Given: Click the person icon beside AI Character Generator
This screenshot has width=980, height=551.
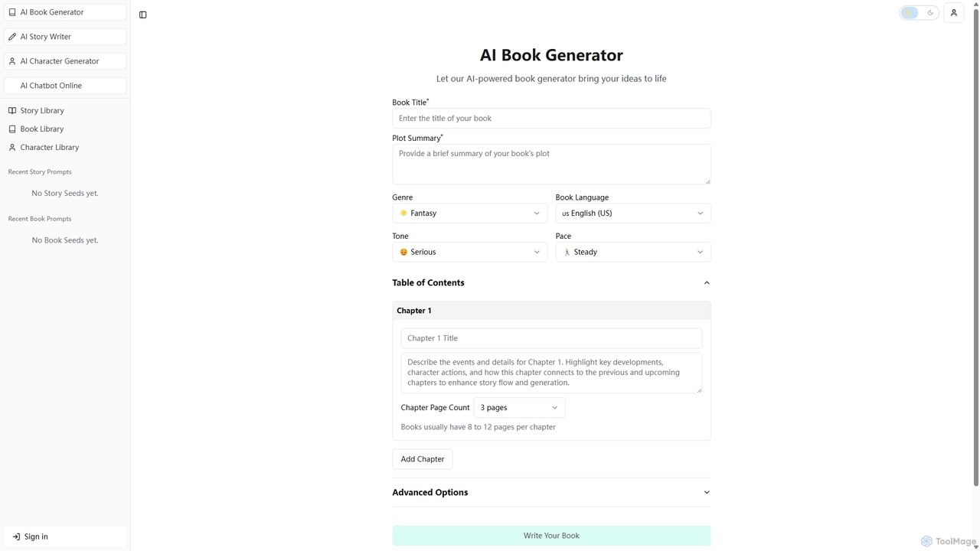Looking at the screenshot, I should pos(12,61).
